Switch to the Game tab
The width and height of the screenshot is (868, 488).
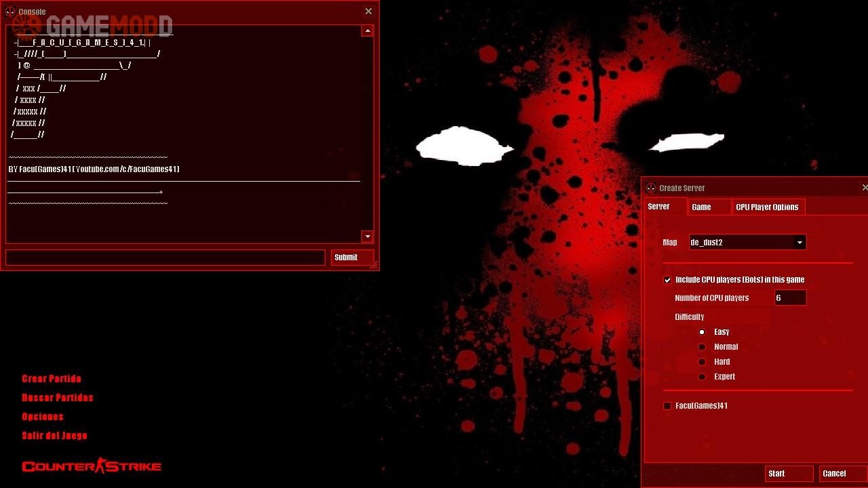[x=701, y=207]
